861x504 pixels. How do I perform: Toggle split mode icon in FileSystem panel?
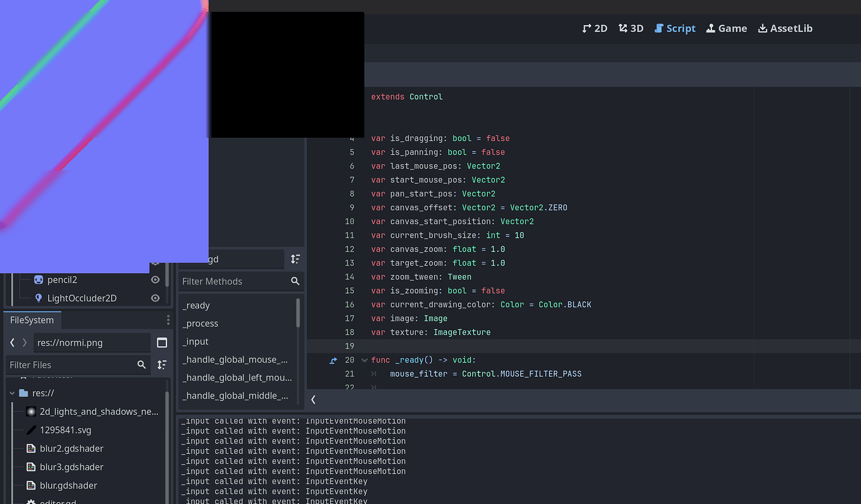tap(161, 342)
